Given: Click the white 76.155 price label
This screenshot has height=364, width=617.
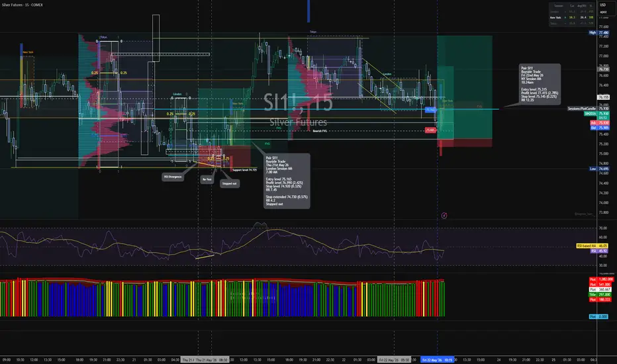Looking at the screenshot, I should (x=604, y=97).
